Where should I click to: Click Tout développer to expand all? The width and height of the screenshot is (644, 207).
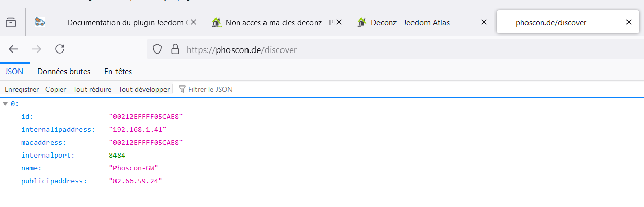click(x=144, y=89)
